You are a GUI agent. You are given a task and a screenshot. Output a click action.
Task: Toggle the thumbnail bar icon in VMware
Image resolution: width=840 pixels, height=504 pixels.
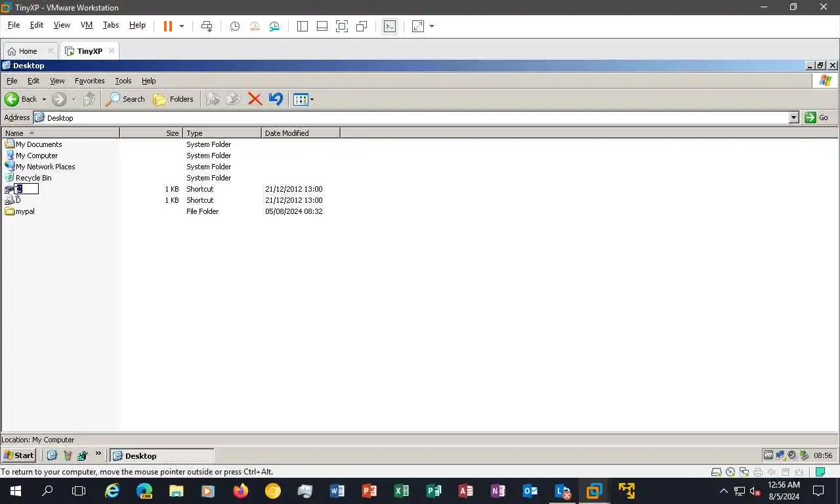pos(322,26)
